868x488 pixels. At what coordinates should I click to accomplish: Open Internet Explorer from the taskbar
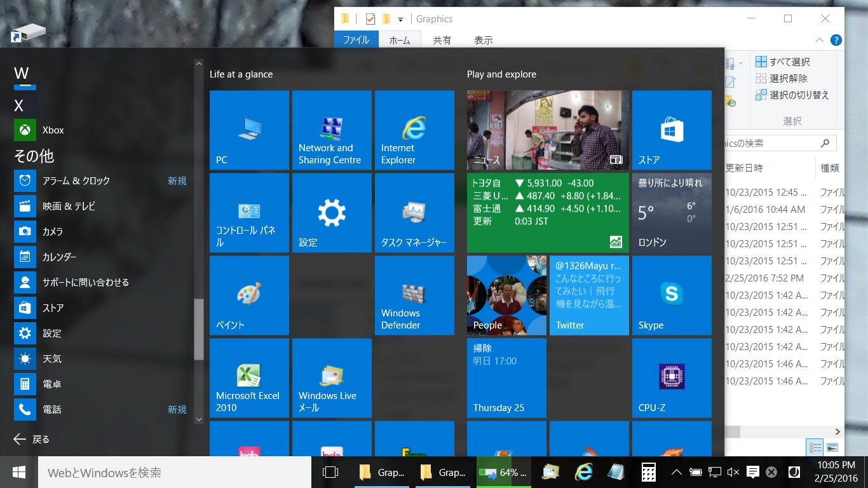[x=583, y=473]
